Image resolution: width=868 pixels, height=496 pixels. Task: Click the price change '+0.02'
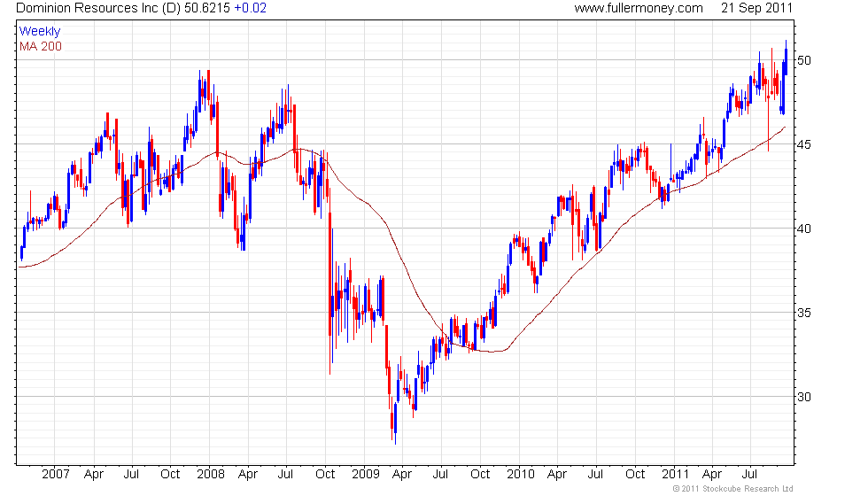[250, 8]
